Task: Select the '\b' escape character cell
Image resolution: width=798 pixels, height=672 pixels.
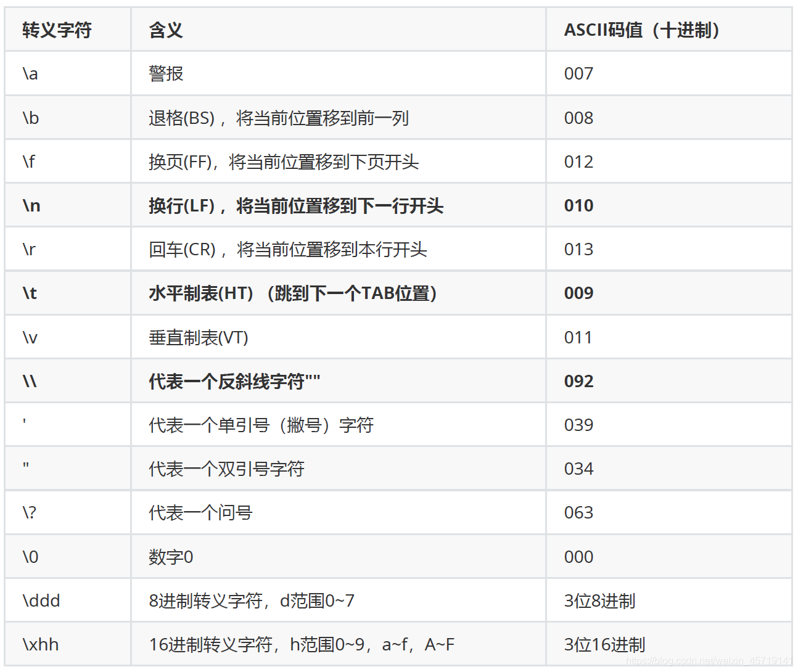Action: (x=68, y=118)
